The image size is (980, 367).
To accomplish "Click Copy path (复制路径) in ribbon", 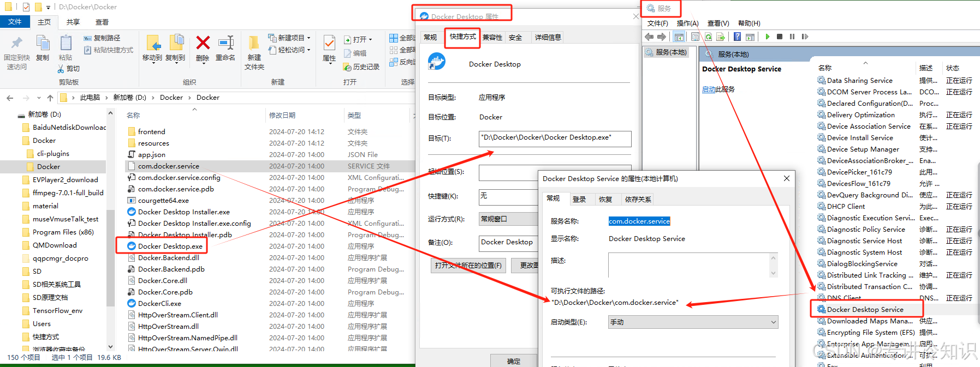I will click(x=102, y=38).
